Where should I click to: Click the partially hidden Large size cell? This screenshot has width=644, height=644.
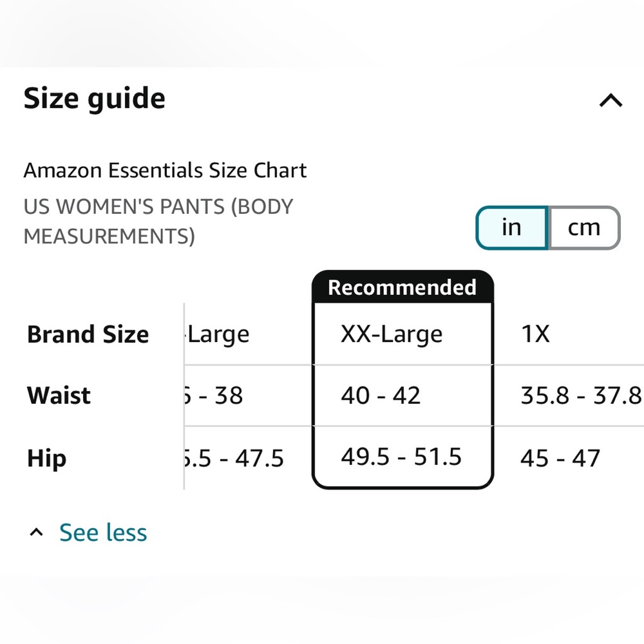pyautogui.click(x=218, y=334)
